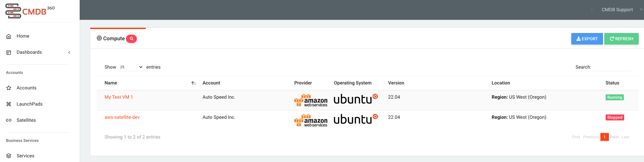The height and width of the screenshot is (162, 644).
Task: Sort by Location column header
Action: coord(501,83)
